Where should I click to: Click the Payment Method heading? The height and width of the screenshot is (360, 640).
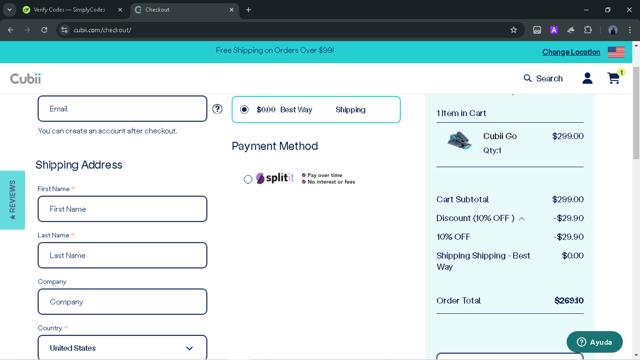[275, 146]
